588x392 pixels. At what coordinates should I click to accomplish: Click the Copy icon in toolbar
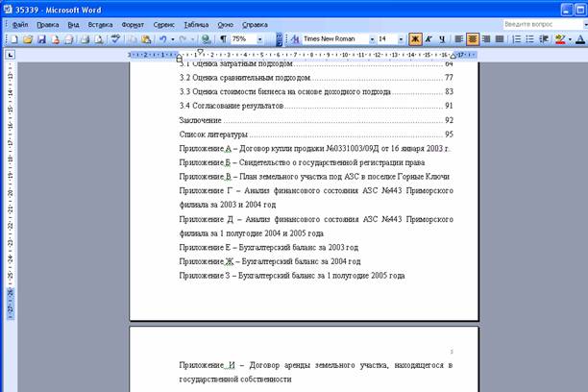133,39
